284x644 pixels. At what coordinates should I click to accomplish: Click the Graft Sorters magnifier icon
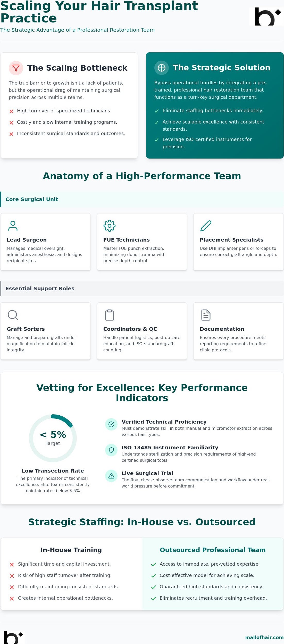click(x=13, y=315)
